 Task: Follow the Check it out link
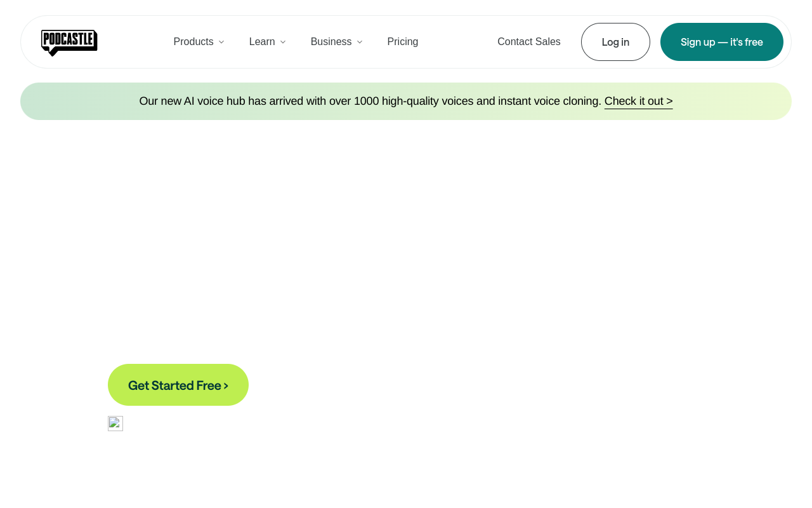(634, 101)
